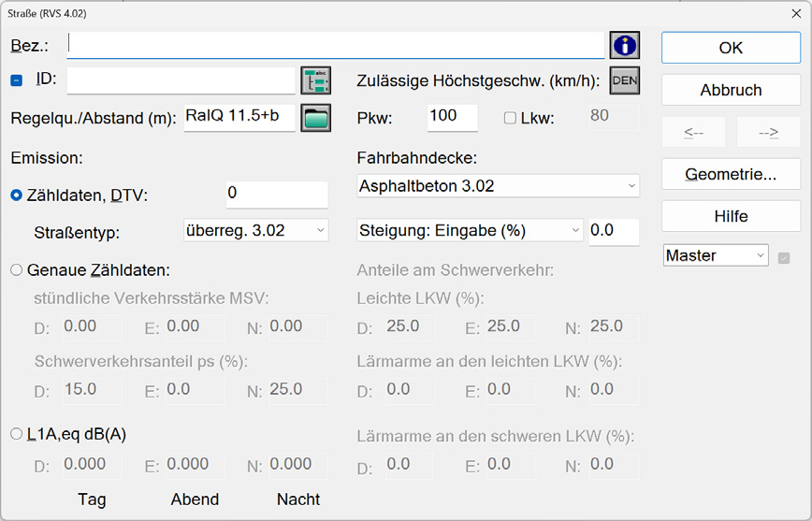Click MSV E field showing 0.00
Image resolution: width=812 pixels, height=521 pixels.
pyautogui.click(x=196, y=327)
